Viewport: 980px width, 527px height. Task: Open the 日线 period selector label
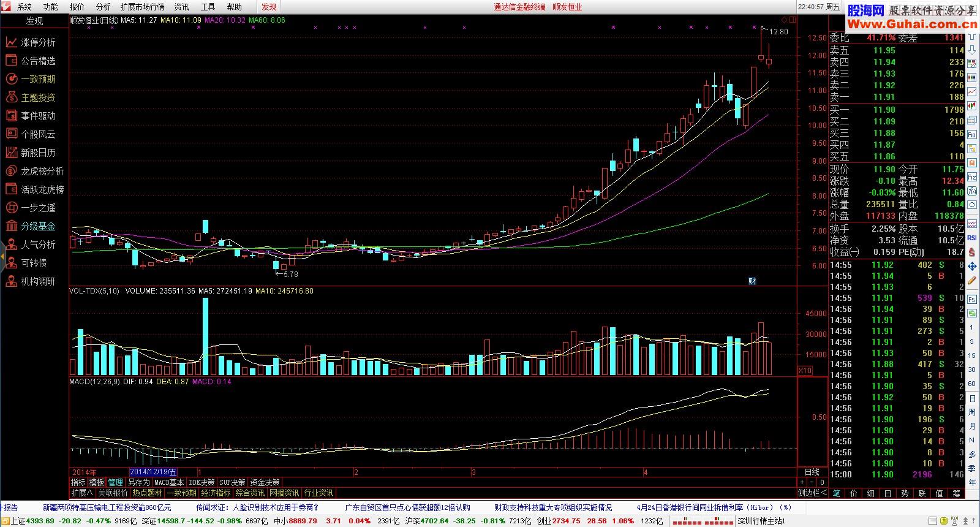812,472
